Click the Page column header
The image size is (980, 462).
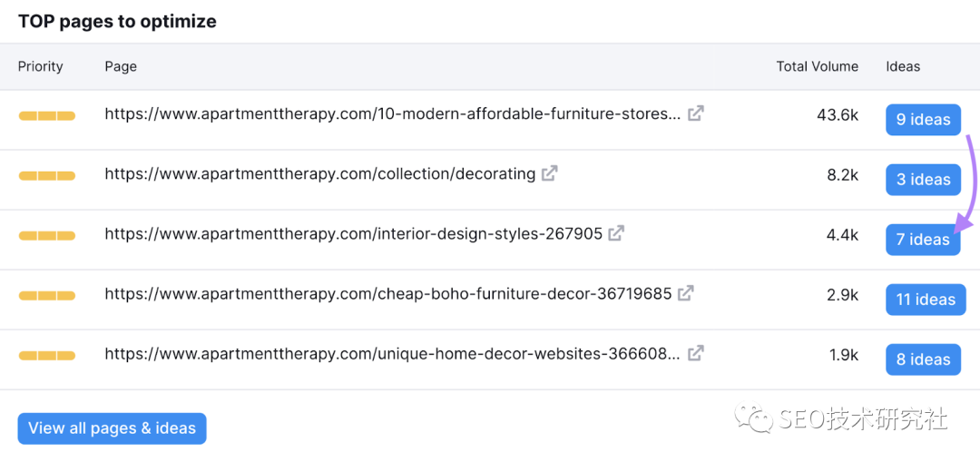(x=121, y=66)
